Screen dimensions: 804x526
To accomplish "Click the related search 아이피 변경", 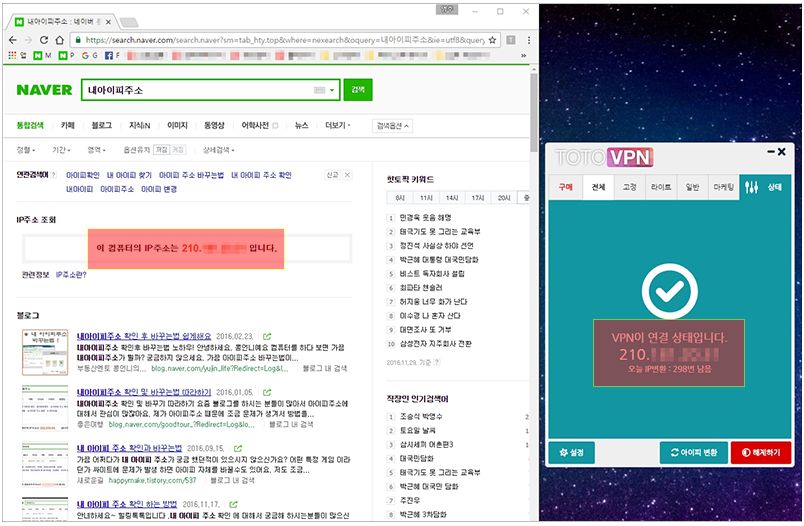I will pos(159,189).
